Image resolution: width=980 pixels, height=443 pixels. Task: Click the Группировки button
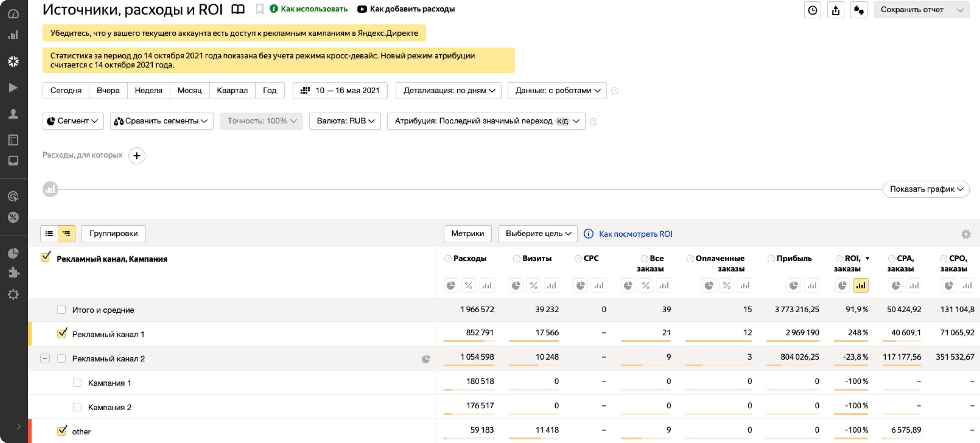[113, 233]
